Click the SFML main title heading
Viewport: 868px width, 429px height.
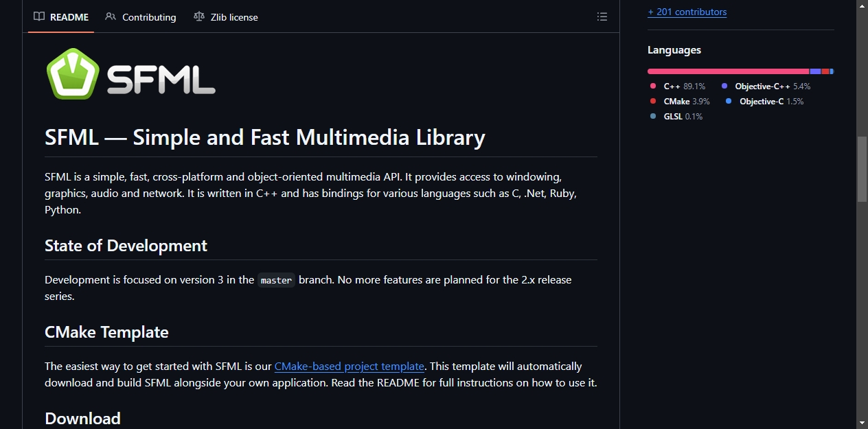click(265, 137)
